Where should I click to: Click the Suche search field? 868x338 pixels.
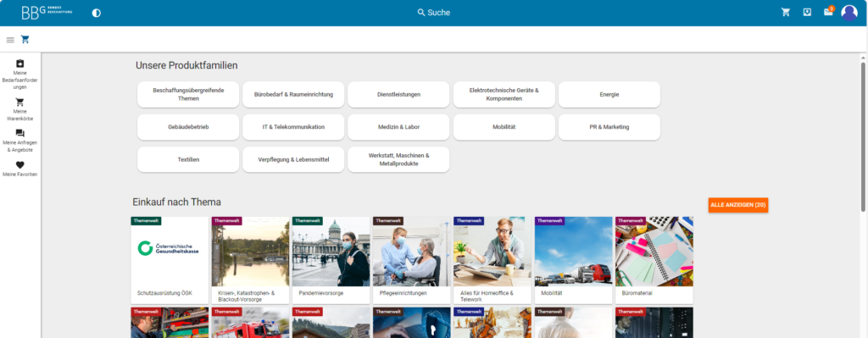433,13
